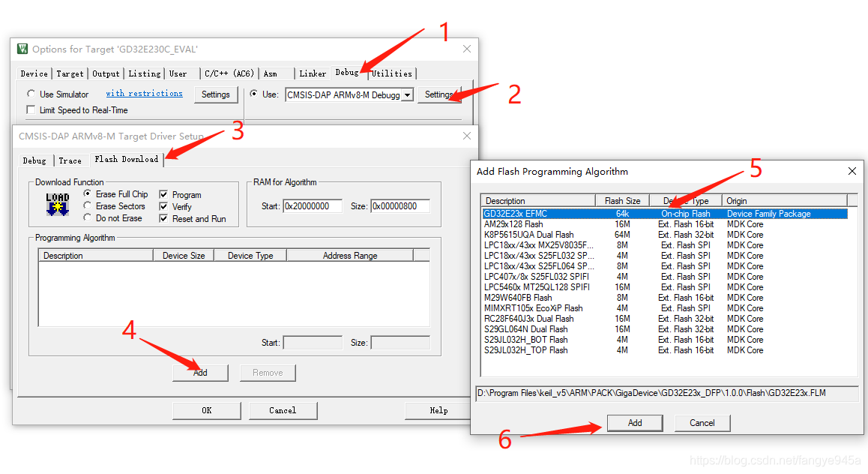Image resolution: width=868 pixels, height=474 pixels.
Task: Select K8P5615UQA Dual Flash row
Action: point(665,235)
